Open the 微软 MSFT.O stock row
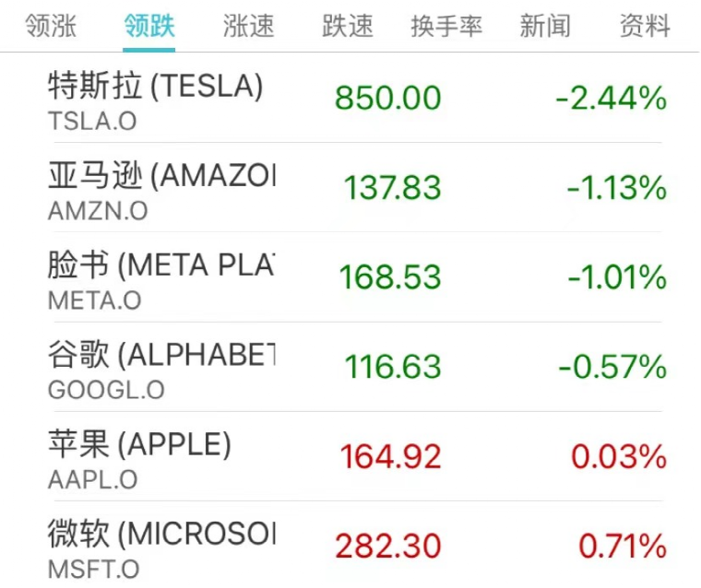Screen dimensions: 701x588 (350, 545)
